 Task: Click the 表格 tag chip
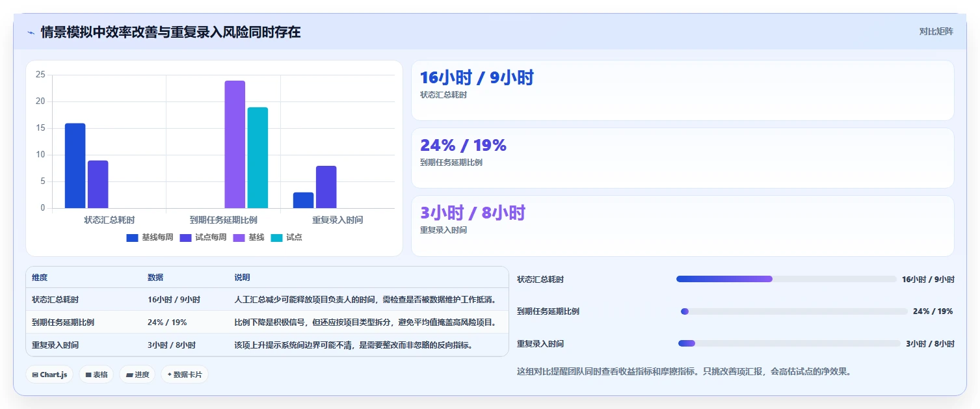point(96,375)
